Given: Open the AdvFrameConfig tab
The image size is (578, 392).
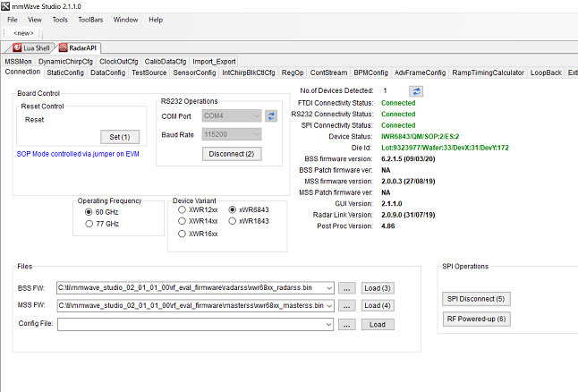Looking at the screenshot, I should pyautogui.click(x=420, y=72).
